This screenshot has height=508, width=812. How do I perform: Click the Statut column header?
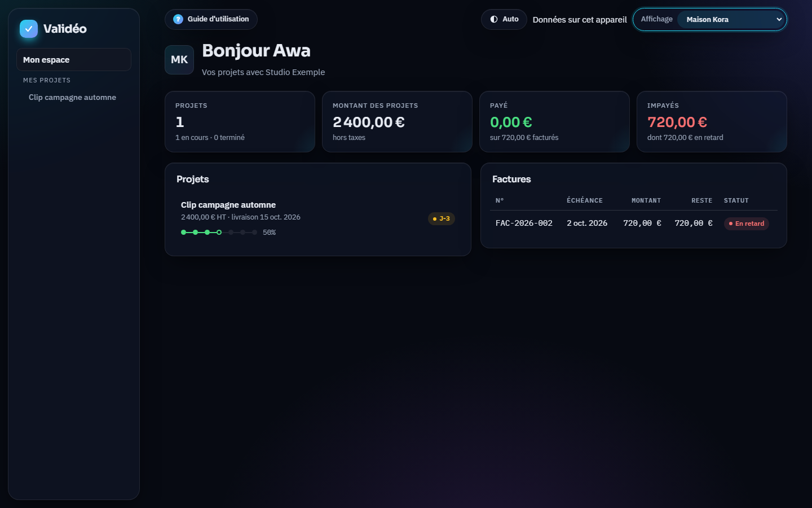click(x=736, y=200)
